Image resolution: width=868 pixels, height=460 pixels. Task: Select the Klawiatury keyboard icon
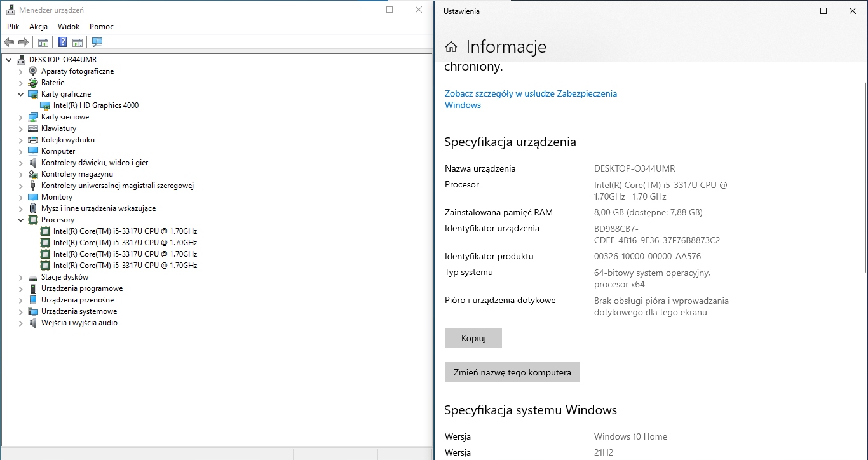(x=33, y=128)
